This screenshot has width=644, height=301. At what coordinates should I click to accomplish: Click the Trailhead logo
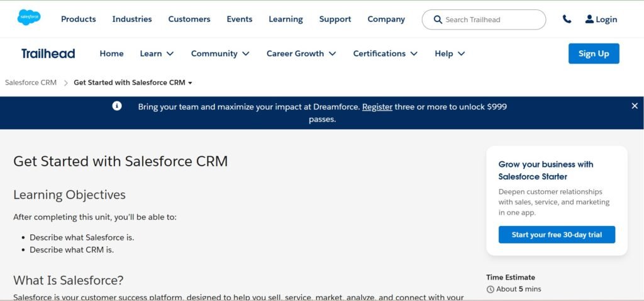pyautogui.click(x=48, y=54)
